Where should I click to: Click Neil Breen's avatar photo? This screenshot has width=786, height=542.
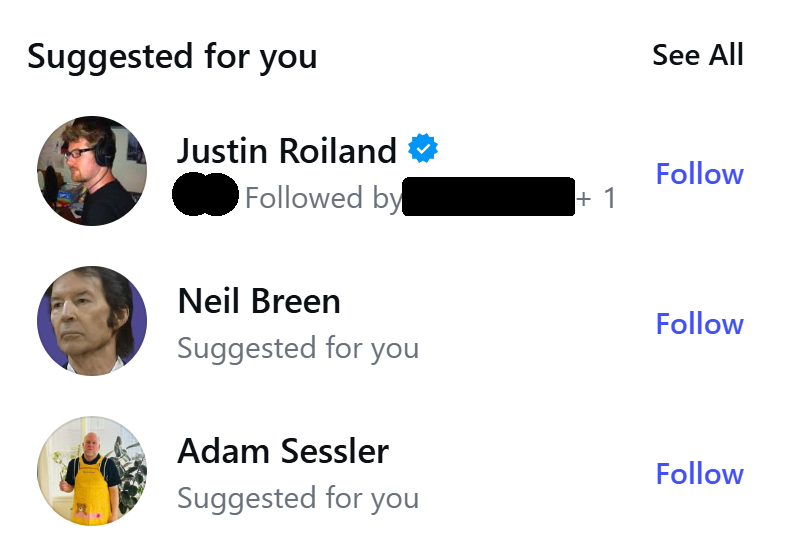pos(92,321)
